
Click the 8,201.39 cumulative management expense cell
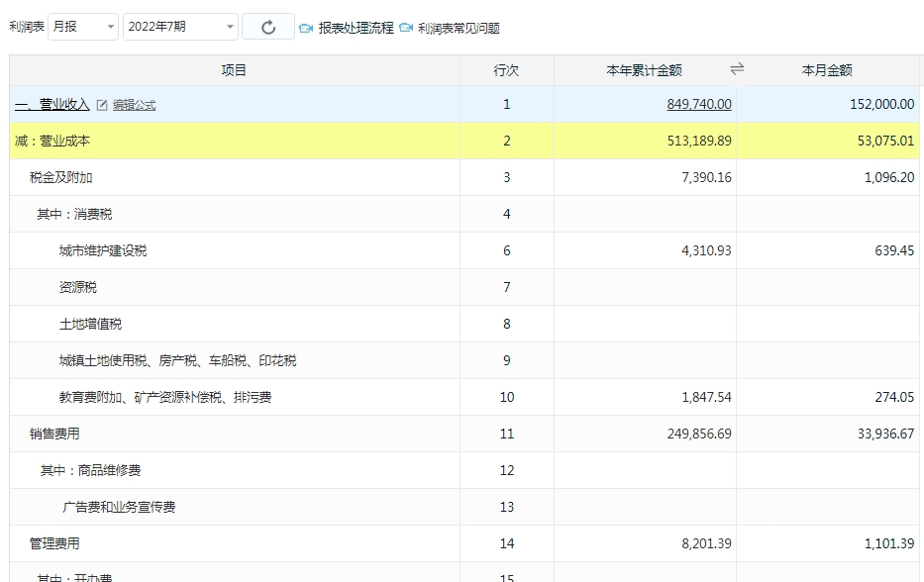click(645, 543)
